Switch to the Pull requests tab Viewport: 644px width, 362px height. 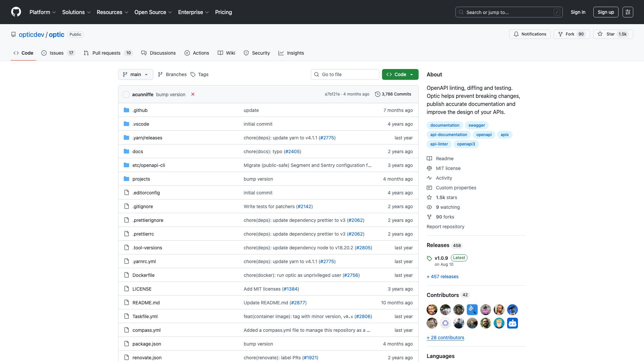tap(106, 53)
